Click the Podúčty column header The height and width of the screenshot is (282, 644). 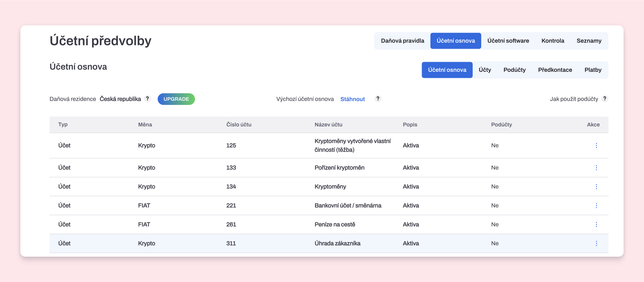pyautogui.click(x=501, y=125)
